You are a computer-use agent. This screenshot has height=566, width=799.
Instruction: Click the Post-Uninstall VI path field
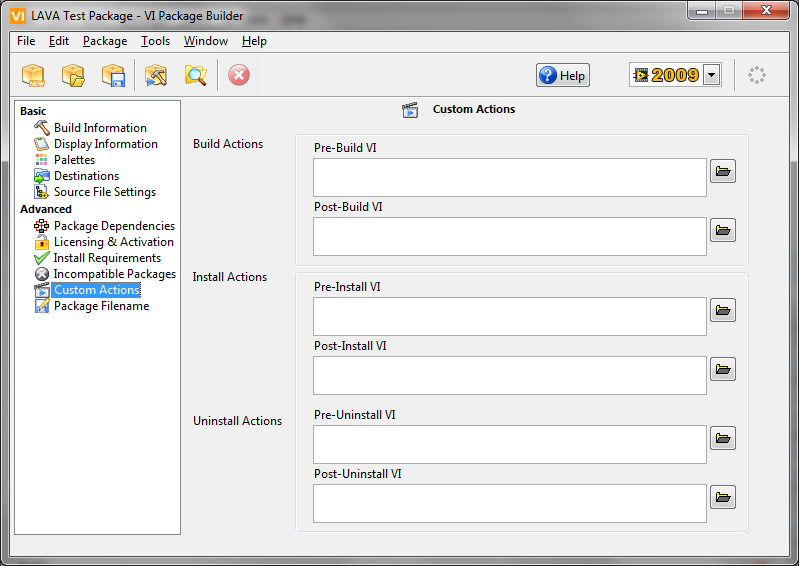[x=510, y=503]
